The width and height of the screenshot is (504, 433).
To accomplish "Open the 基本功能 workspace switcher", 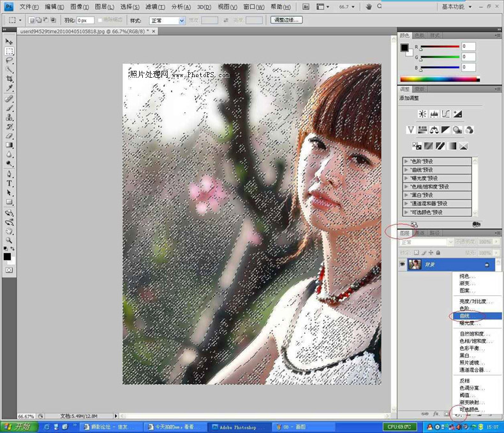I will click(x=456, y=6).
